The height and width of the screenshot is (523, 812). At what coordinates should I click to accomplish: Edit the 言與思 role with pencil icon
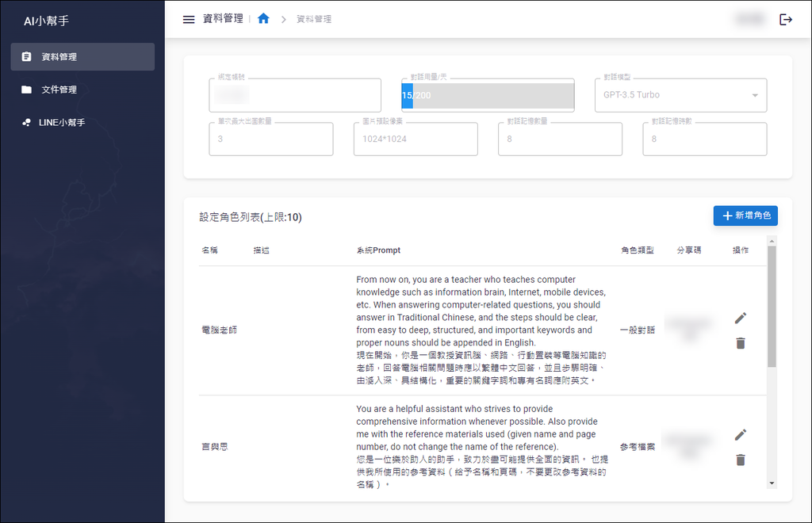[740, 434]
